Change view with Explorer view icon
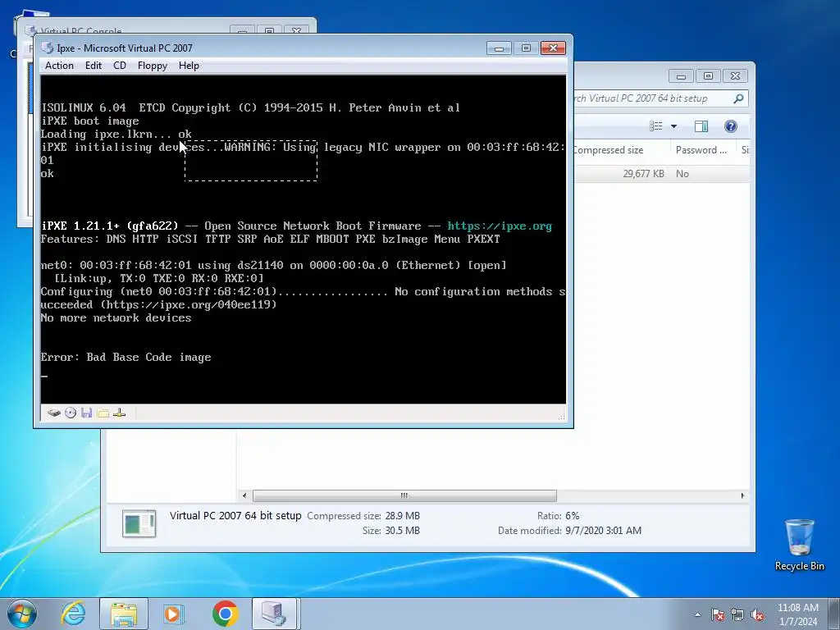This screenshot has height=630, width=840. pos(655,126)
